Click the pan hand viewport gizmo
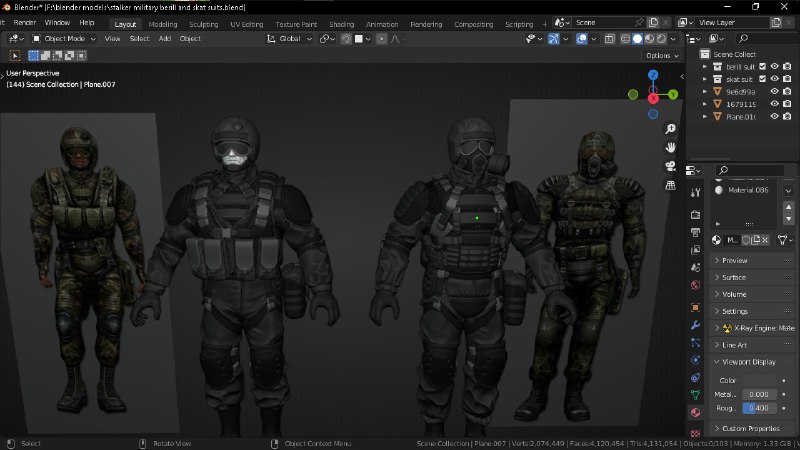This screenshot has width=800, height=450. point(670,147)
